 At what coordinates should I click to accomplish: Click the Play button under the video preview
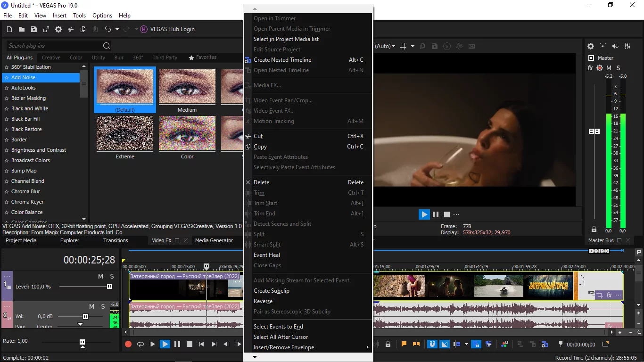click(x=424, y=214)
